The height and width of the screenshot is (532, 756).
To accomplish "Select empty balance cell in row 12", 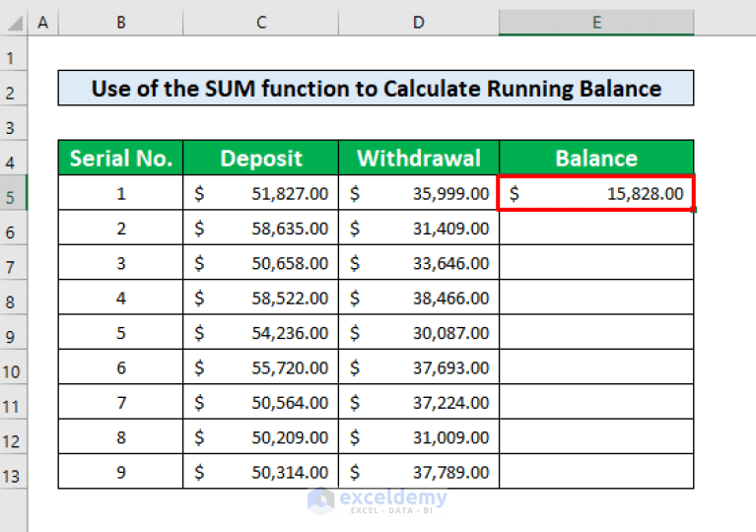I will tap(596, 436).
